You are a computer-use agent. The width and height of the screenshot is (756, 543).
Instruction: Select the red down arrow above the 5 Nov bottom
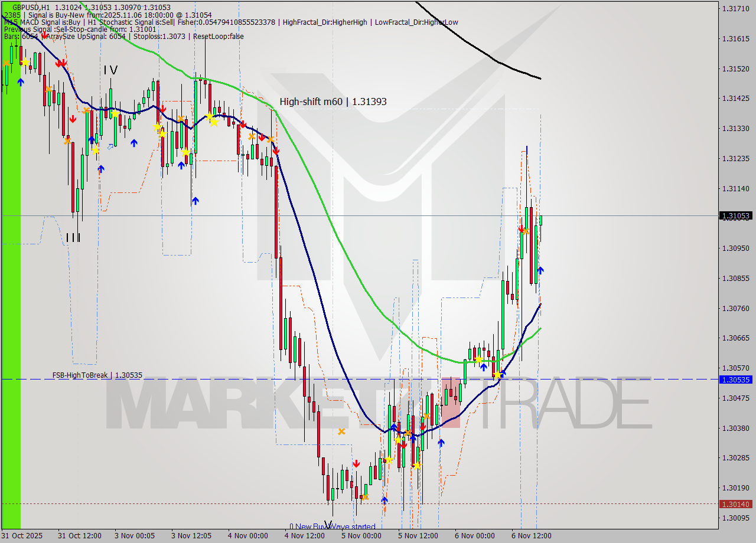[357, 463]
